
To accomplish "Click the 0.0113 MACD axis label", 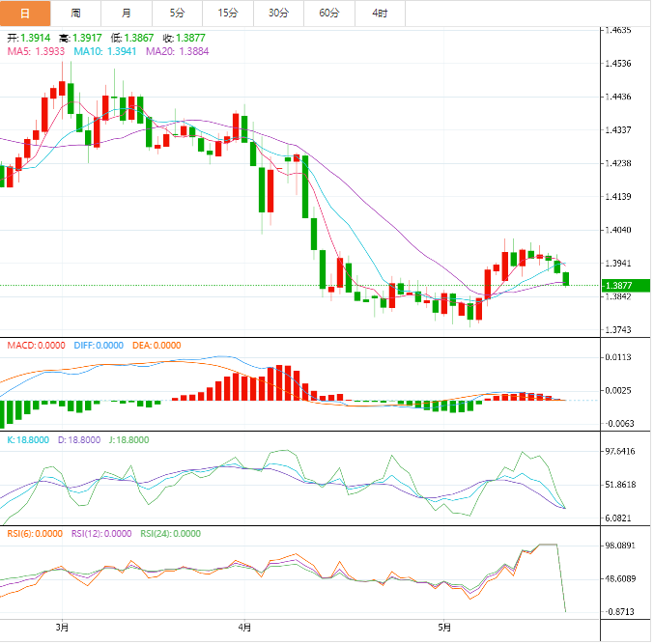I will (618, 357).
